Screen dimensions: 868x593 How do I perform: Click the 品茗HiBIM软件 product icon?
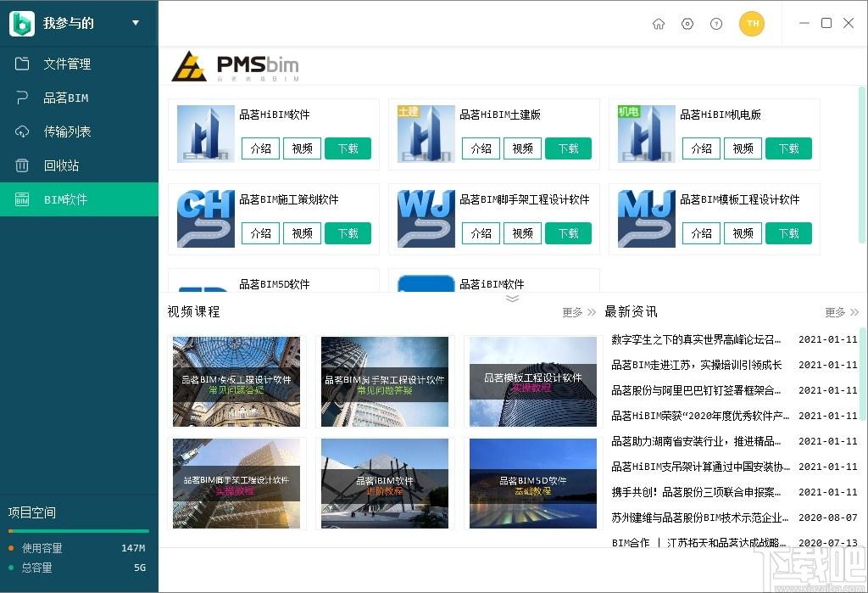tap(206, 133)
